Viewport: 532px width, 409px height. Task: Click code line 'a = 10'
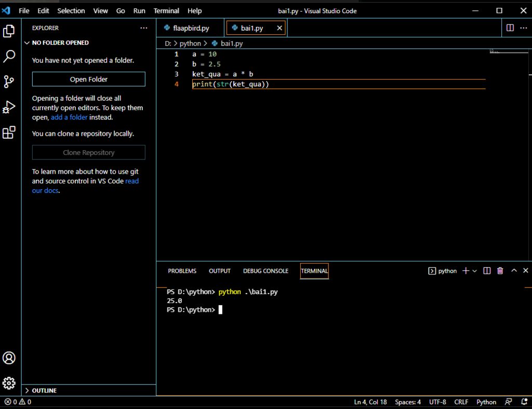click(x=204, y=54)
